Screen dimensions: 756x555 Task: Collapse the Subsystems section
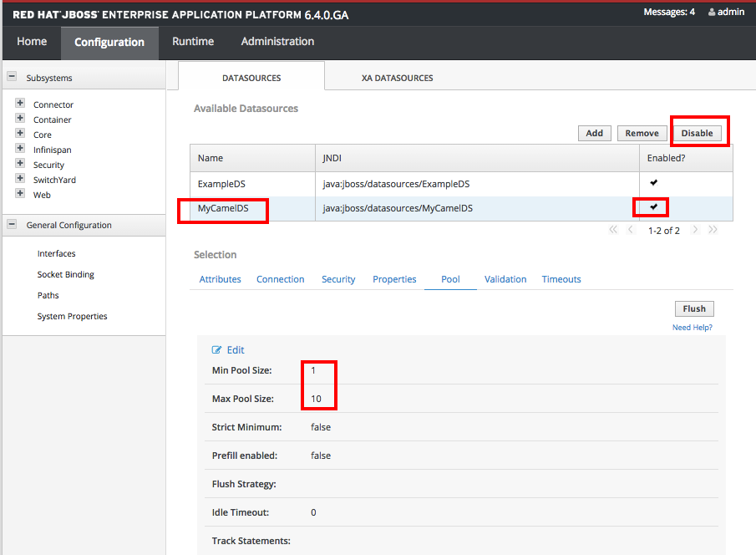[x=12, y=76]
